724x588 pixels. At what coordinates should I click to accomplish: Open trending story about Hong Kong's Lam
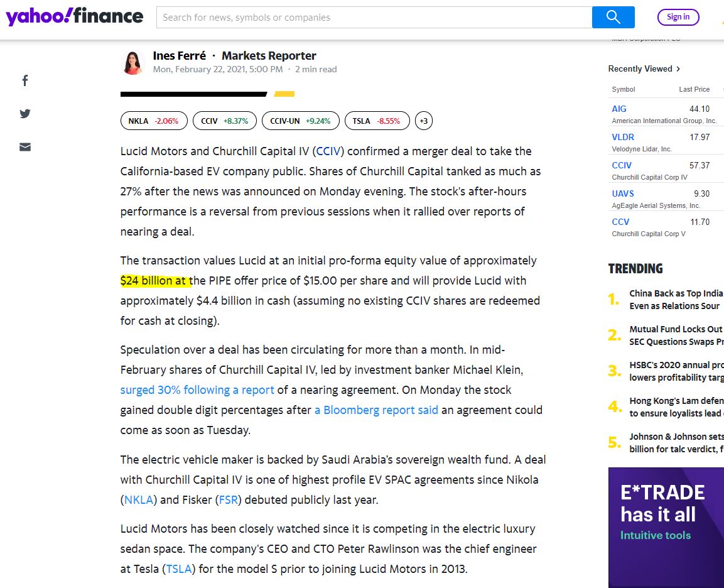[x=676, y=407]
